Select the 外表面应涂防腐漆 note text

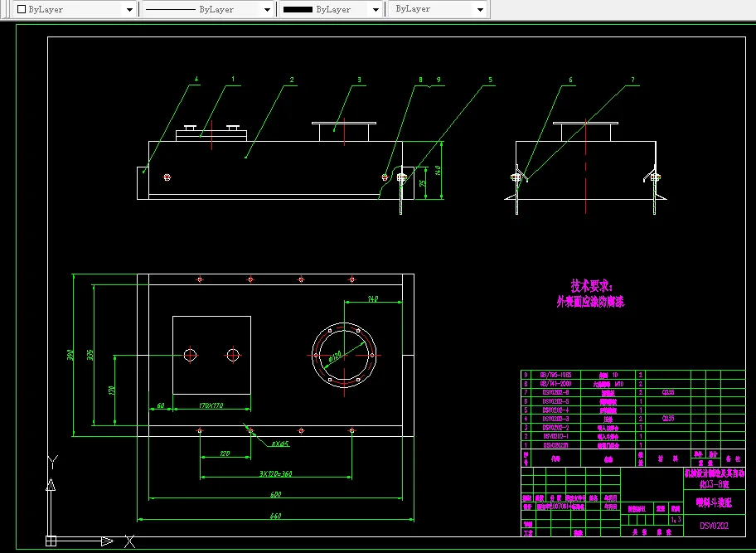pyautogui.click(x=590, y=302)
